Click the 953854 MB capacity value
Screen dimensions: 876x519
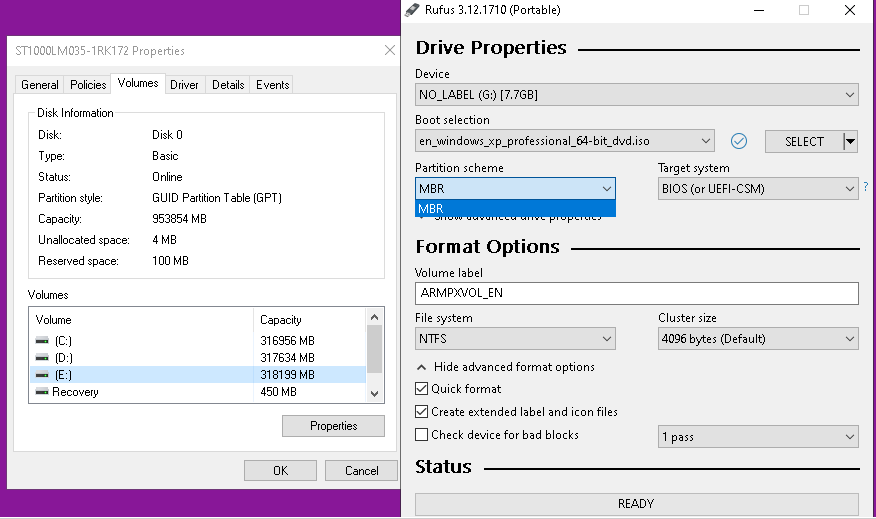tap(179, 218)
